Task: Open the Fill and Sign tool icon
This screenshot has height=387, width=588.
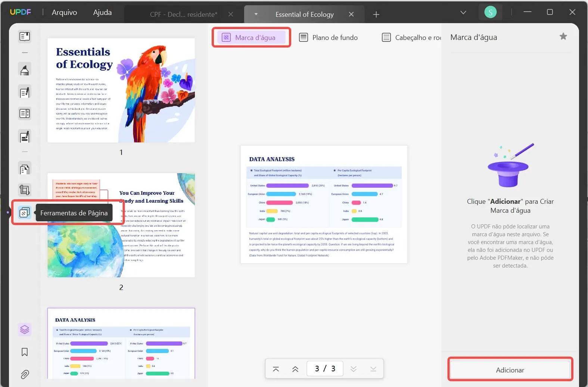Action: (25, 137)
